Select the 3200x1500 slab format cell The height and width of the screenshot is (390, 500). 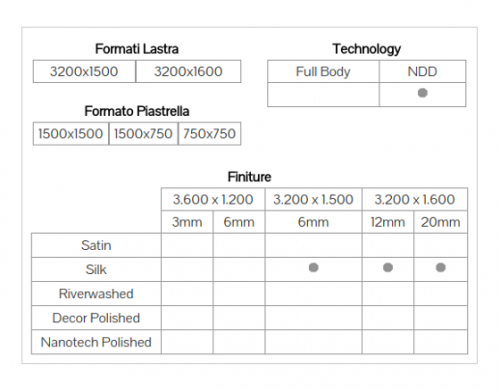(84, 71)
